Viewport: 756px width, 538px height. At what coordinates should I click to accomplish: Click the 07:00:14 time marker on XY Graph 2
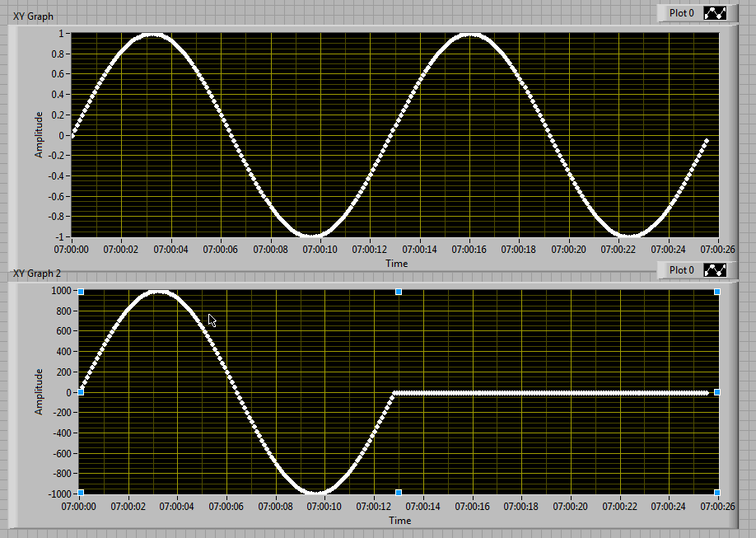(422, 507)
